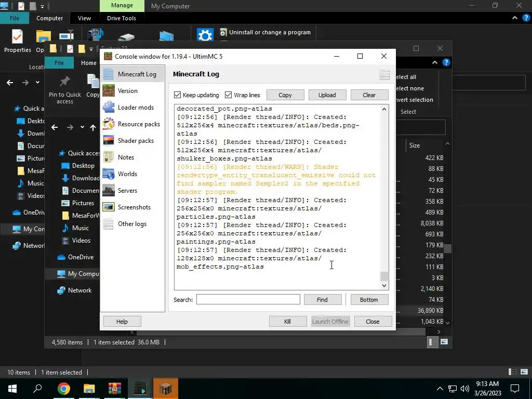Kill the running Minecraft instance
This screenshot has height=399, width=532.
(x=288, y=321)
